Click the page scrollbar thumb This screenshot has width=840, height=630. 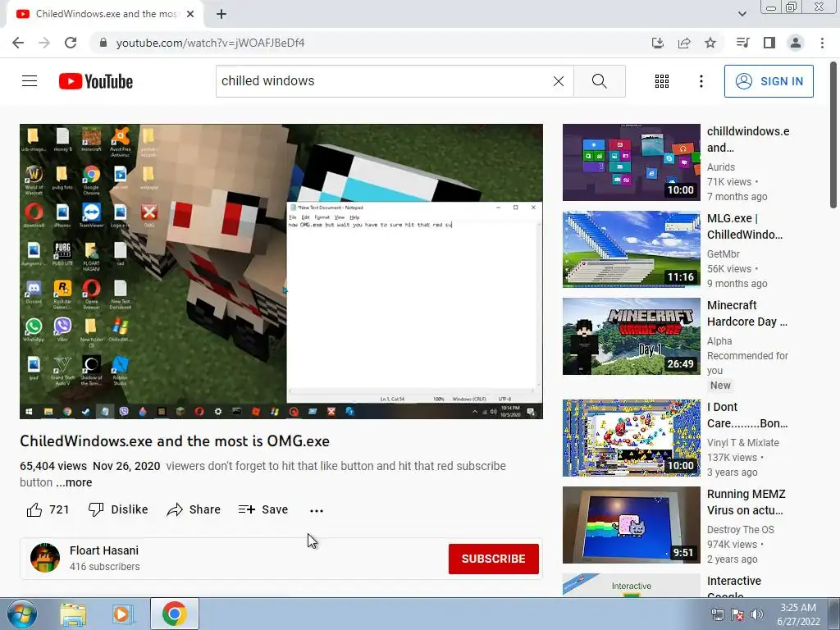point(833,135)
